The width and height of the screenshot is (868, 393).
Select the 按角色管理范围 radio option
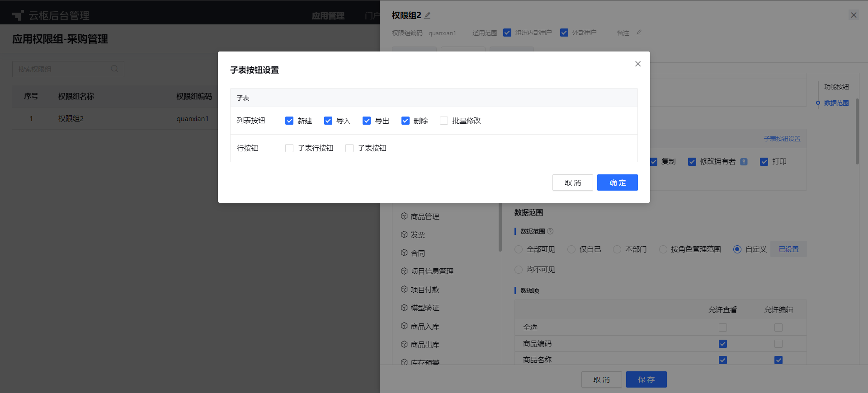click(663, 249)
